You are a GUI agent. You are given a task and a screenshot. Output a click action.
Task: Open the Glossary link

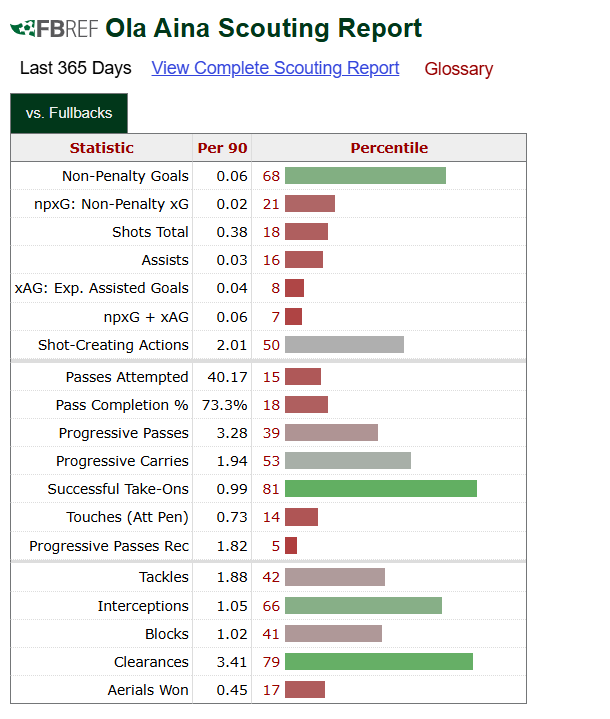pyautogui.click(x=458, y=69)
